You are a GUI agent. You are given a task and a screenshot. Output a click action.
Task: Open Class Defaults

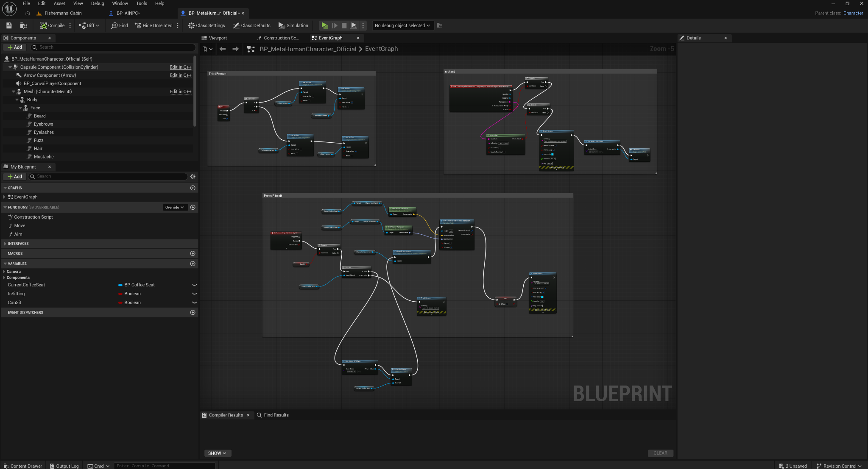point(252,25)
